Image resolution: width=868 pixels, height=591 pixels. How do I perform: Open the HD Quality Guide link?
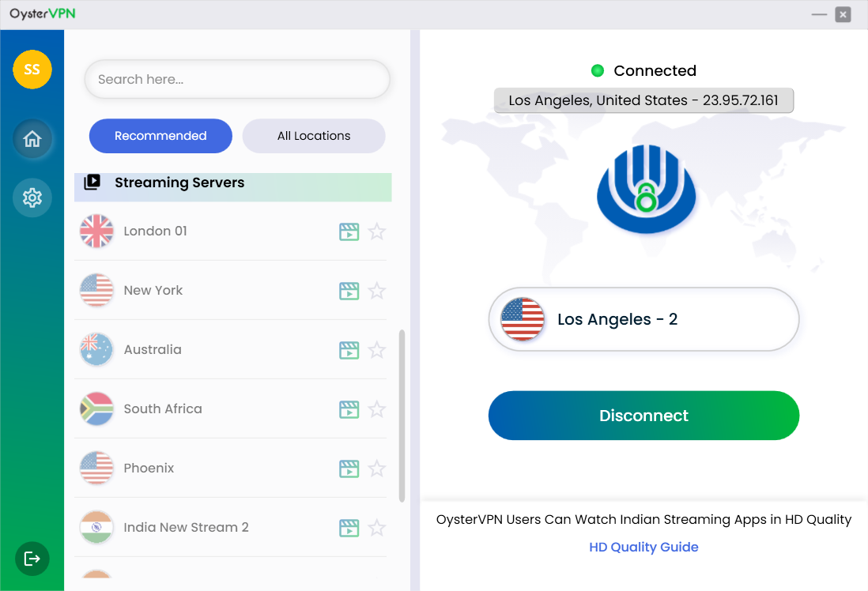(643, 547)
